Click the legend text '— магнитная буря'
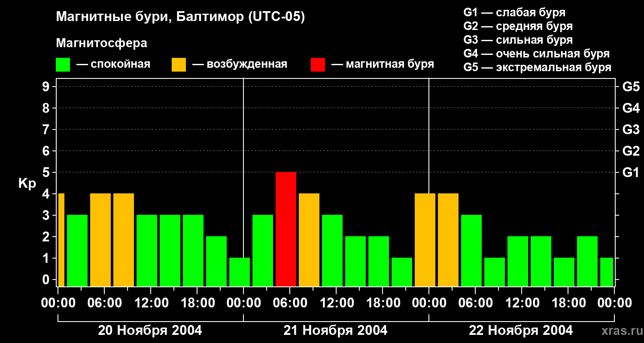 (x=383, y=64)
